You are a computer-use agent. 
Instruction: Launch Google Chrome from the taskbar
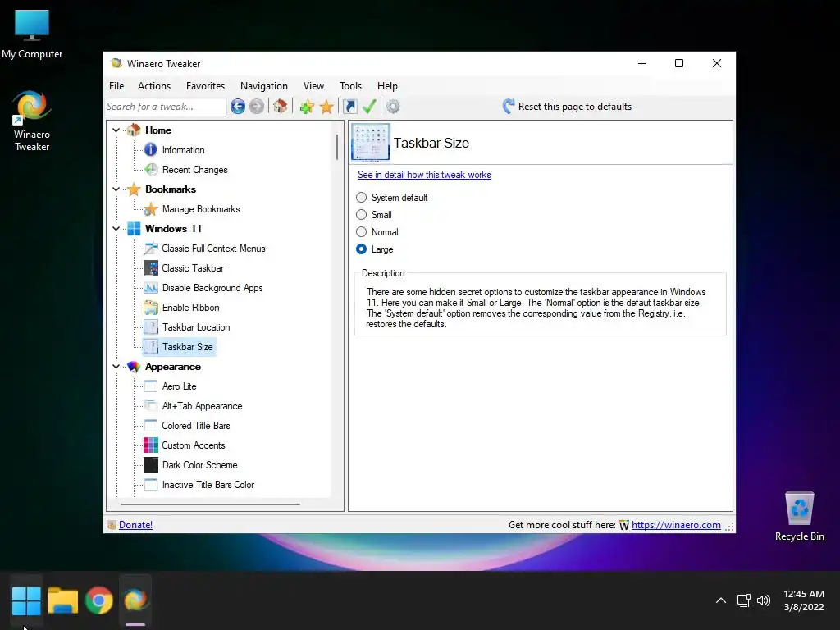[x=99, y=600]
